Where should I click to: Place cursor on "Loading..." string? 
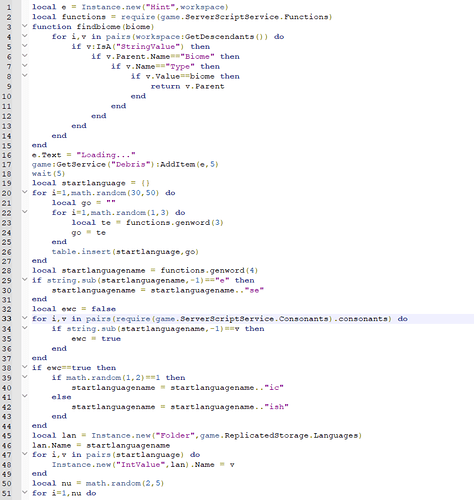[x=106, y=155]
